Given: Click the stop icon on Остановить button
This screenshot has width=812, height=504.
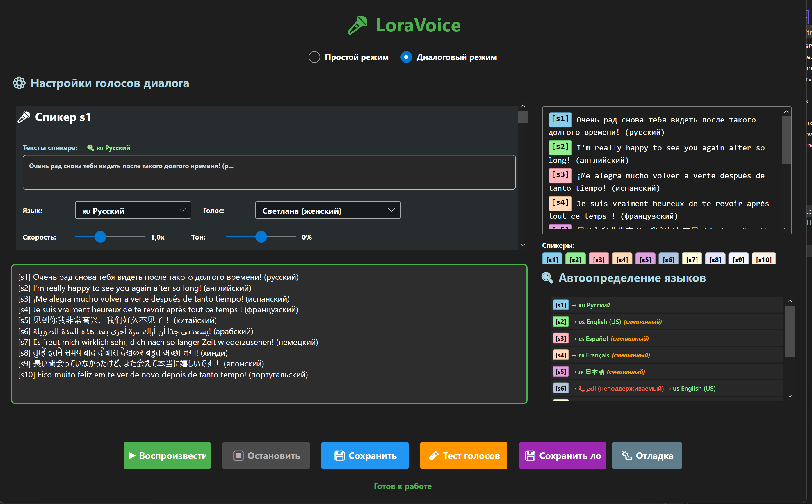Looking at the screenshot, I should click(238, 455).
